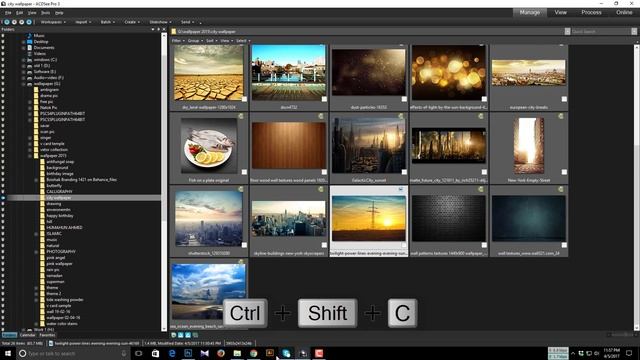The image size is (640, 360).
Task: Open the File menu
Action: (x=8, y=13)
